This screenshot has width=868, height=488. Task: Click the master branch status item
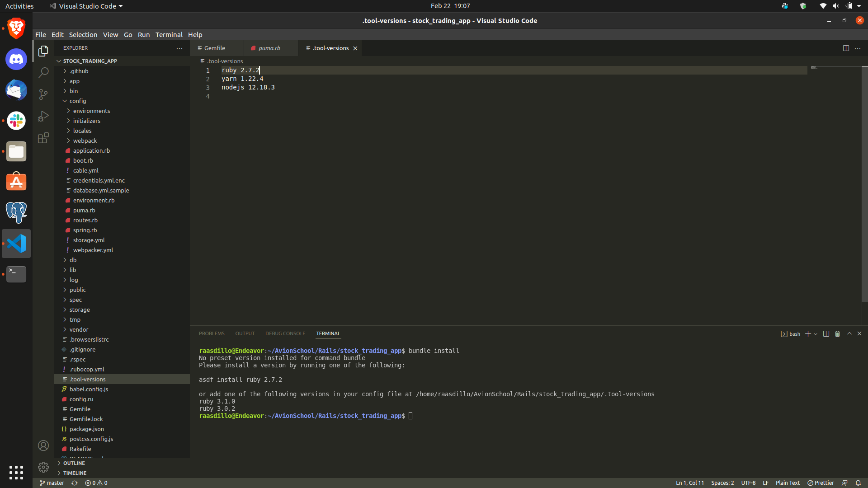coord(52,483)
